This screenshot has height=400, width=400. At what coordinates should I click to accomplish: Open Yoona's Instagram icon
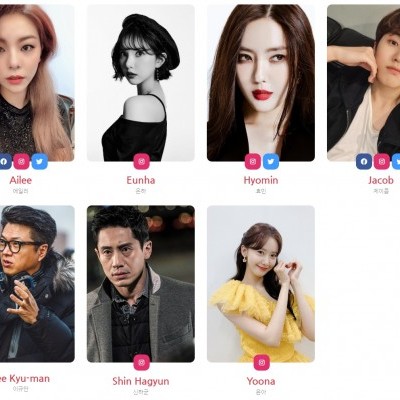[x=262, y=362]
